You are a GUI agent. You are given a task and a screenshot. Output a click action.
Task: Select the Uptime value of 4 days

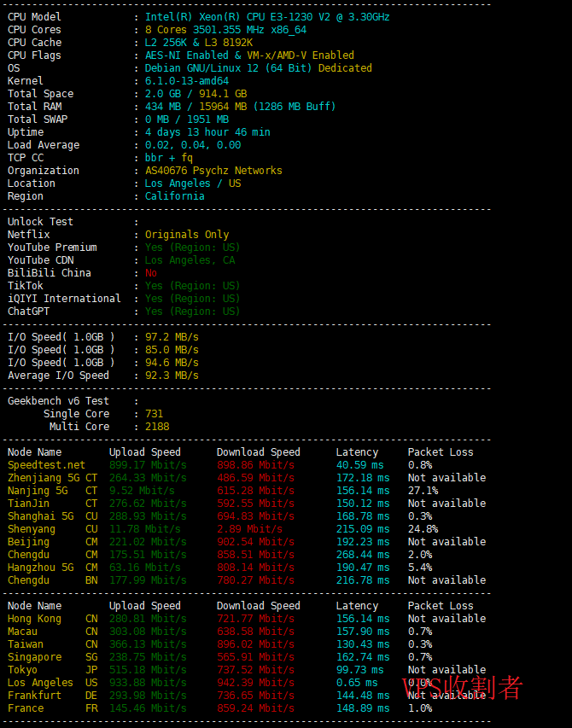(207, 132)
